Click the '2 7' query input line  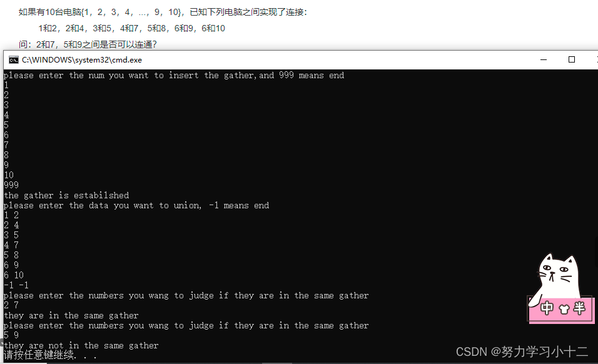tap(11, 305)
